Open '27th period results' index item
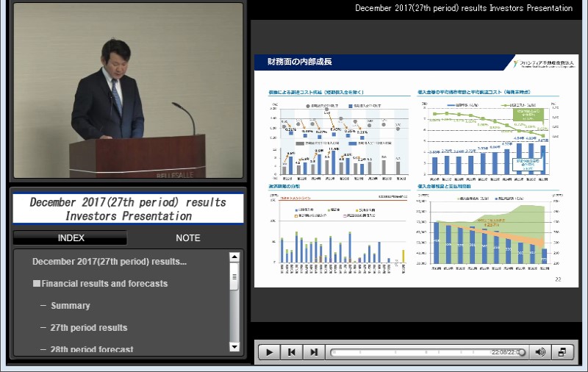 coord(89,327)
